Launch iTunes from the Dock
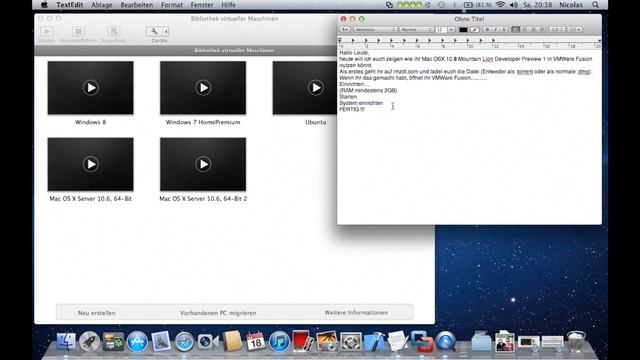Viewport: 640px width, 360px height. tap(280, 342)
